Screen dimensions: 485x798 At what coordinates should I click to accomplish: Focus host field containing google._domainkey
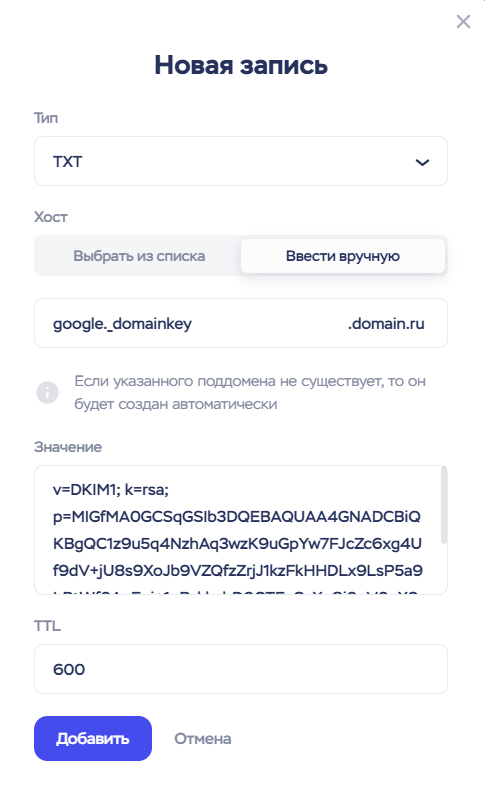coord(241,323)
